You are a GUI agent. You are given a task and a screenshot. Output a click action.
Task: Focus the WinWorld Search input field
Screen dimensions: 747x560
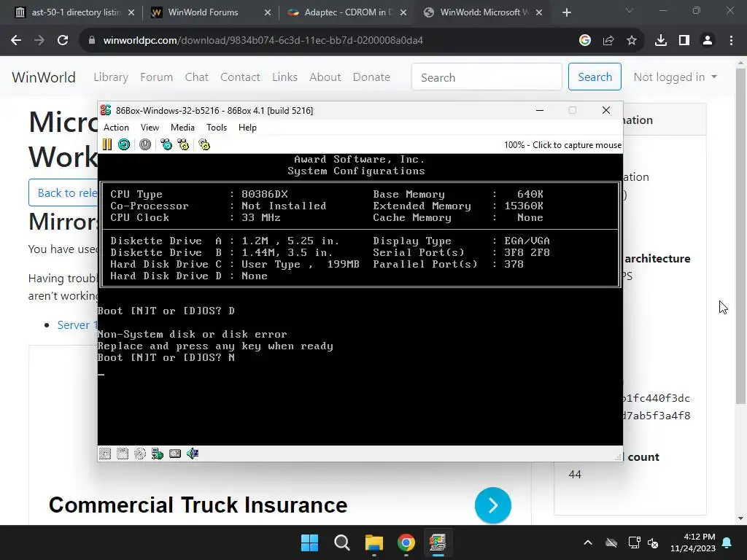487,77
